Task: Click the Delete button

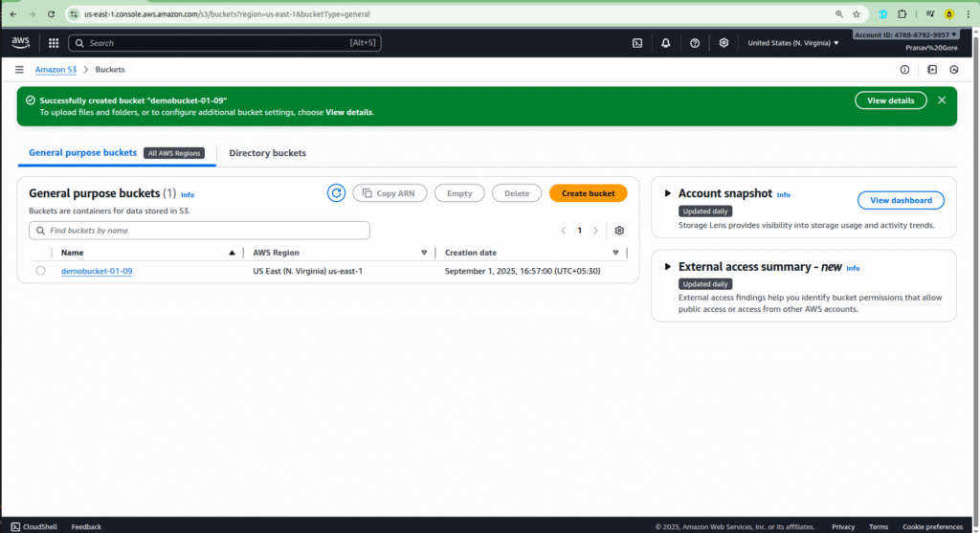Action: pyautogui.click(x=517, y=193)
